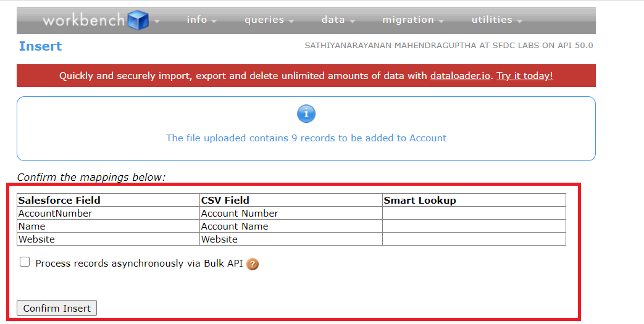Click the user and API version text

[x=448, y=46]
